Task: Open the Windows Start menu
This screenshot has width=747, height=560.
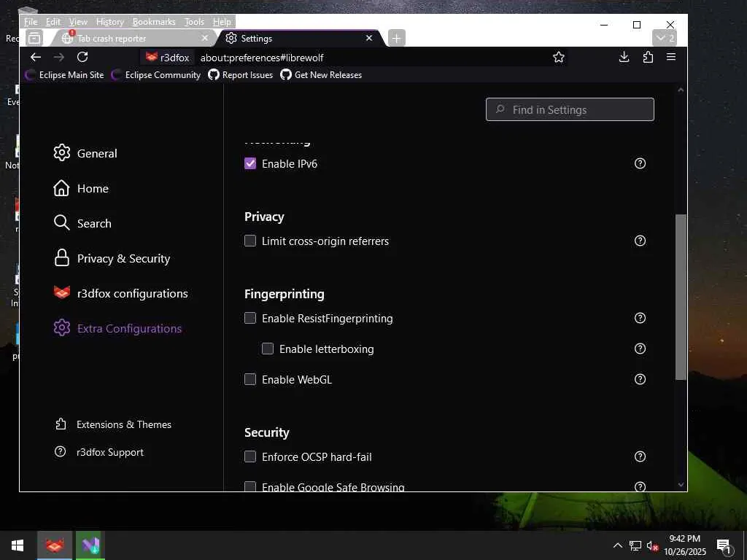Action: click(18, 545)
